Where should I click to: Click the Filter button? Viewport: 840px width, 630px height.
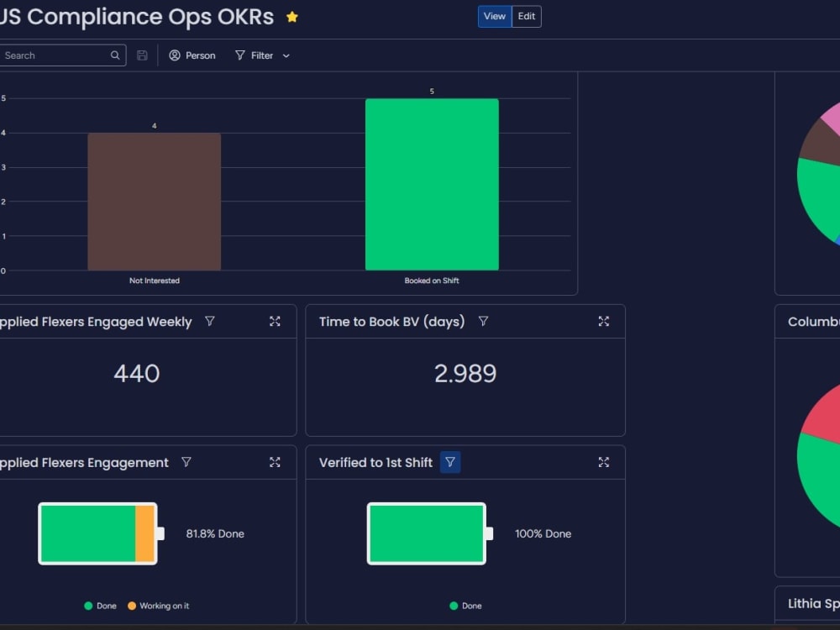pos(255,55)
